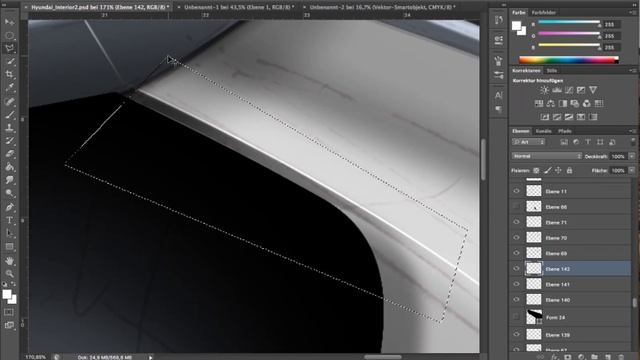Open the layer filter type dropdown
This screenshot has height=360, width=640.
529,142
